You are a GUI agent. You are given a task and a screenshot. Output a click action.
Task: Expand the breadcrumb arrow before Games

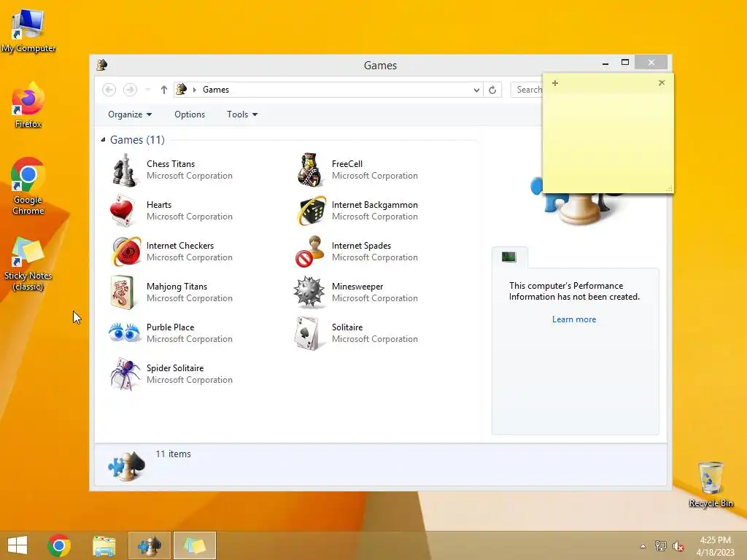point(194,90)
